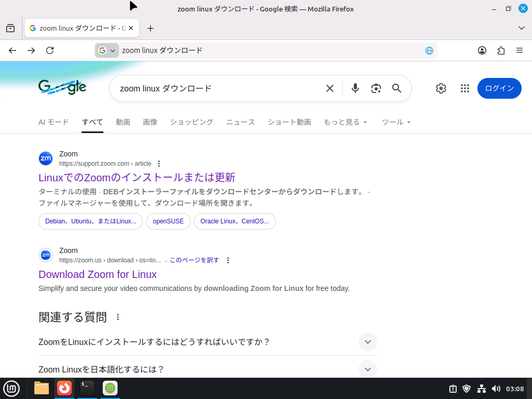This screenshot has width=532, height=399.
Task: Open the search engine dropdown in the address bar
Action: [x=107, y=50]
